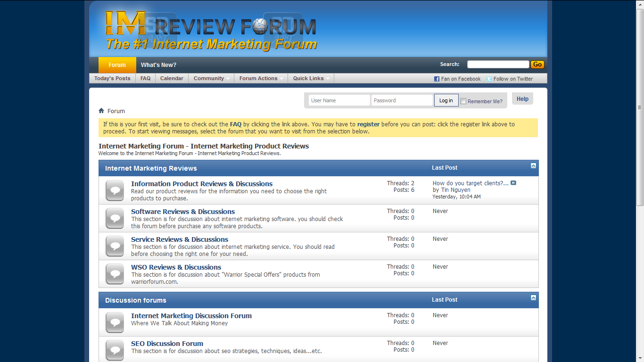Click the IM Review Forum logo
This screenshot has width=644, height=362.
pyautogui.click(x=211, y=31)
